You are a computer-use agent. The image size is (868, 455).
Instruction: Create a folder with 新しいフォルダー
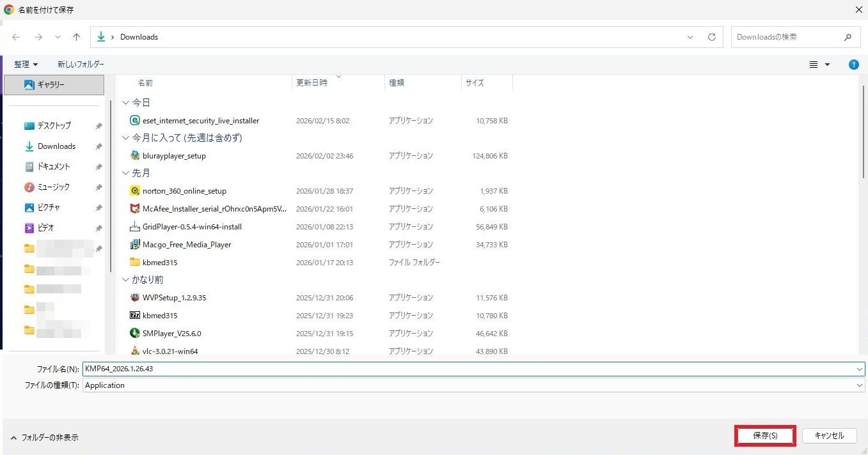pyautogui.click(x=81, y=65)
